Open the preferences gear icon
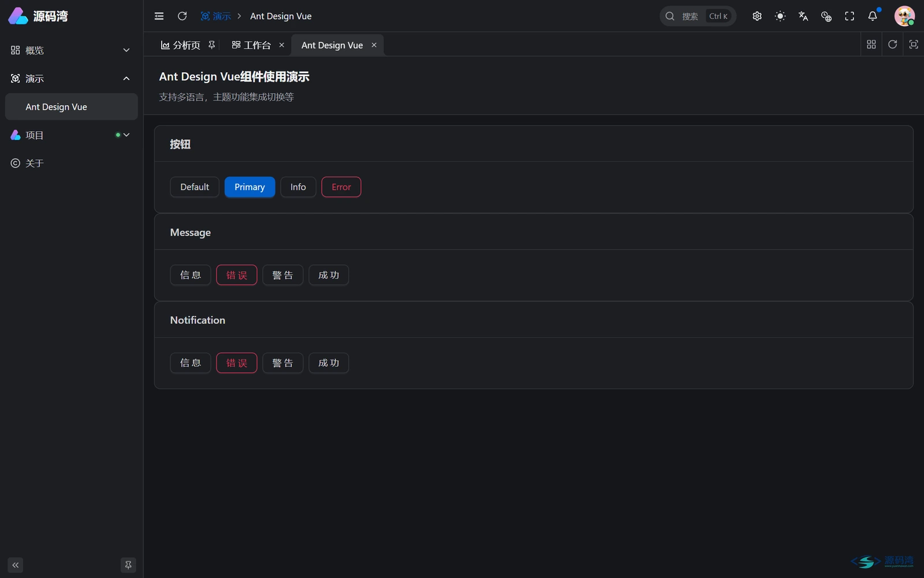 click(757, 16)
